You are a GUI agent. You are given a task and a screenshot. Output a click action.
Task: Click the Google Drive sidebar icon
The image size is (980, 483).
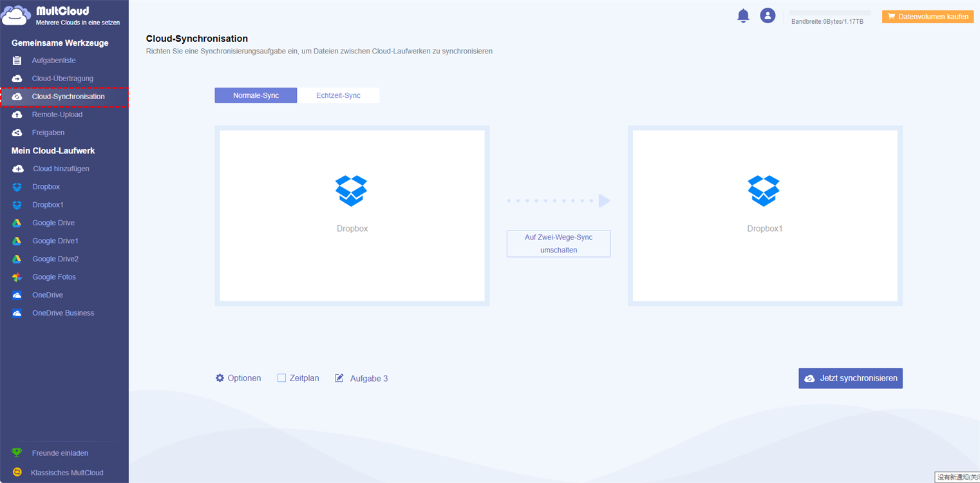point(17,223)
